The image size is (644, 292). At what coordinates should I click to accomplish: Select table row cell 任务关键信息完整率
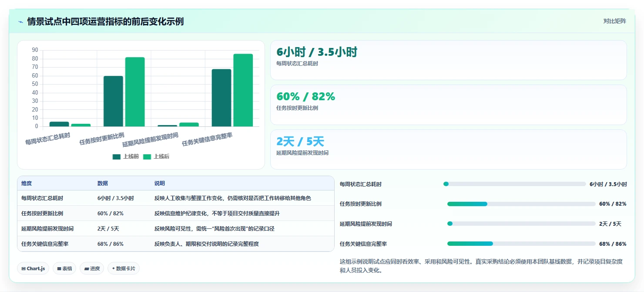pyautogui.click(x=45, y=244)
